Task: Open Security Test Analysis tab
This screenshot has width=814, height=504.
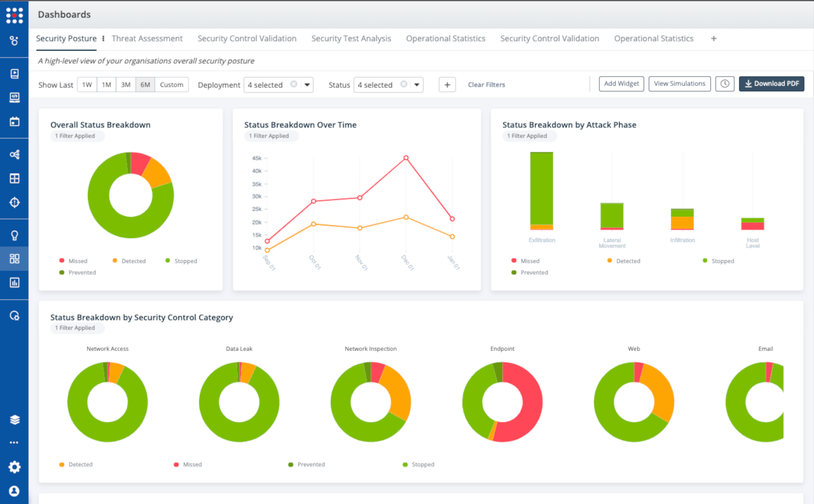Action: point(351,39)
